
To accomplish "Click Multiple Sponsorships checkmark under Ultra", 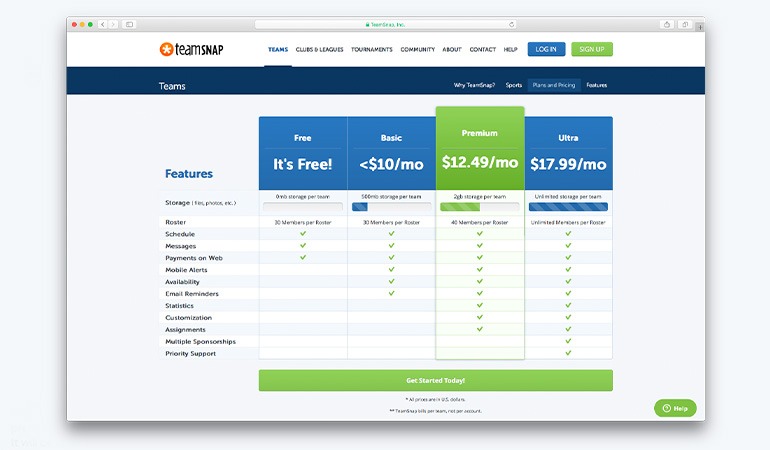I will (x=568, y=341).
